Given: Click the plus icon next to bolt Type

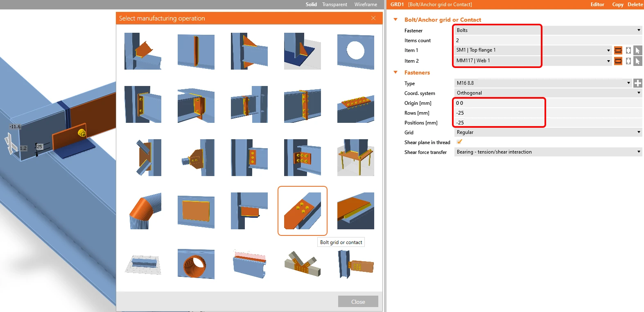Looking at the screenshot, I should [x=638, y=83].
